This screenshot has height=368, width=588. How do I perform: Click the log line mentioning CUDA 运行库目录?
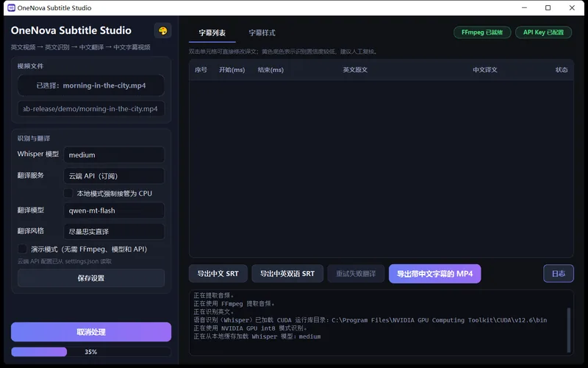click(x=370, y=320)
